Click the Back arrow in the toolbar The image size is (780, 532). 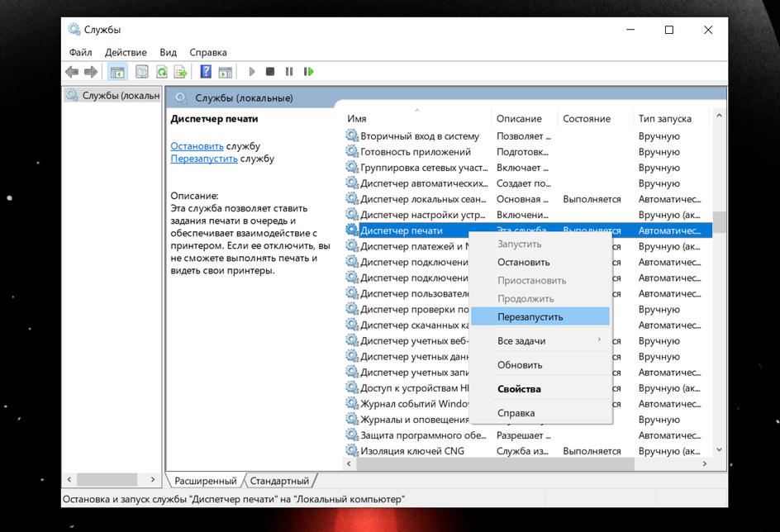[72, 72]
